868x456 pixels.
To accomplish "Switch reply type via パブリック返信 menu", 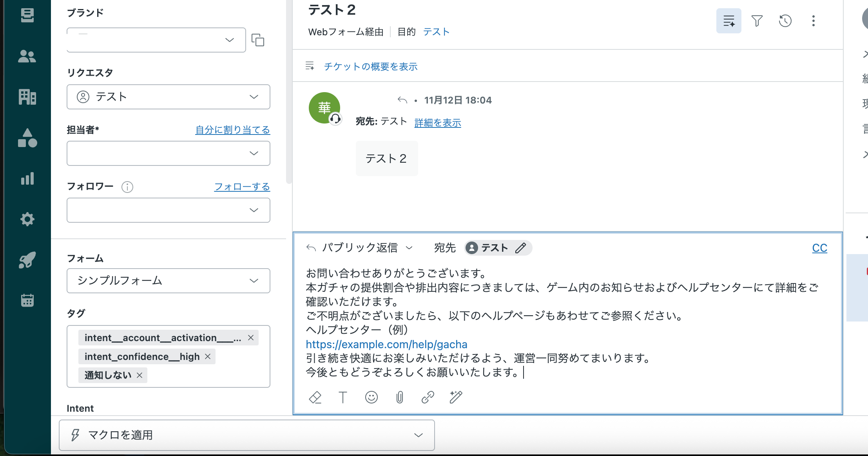I will pyautogui.click(x=359, y=248).
